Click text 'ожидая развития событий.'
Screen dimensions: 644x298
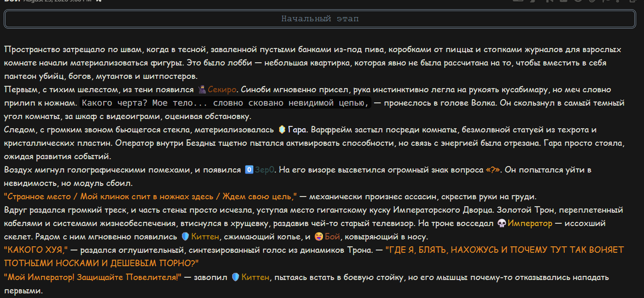click(58, 156)
